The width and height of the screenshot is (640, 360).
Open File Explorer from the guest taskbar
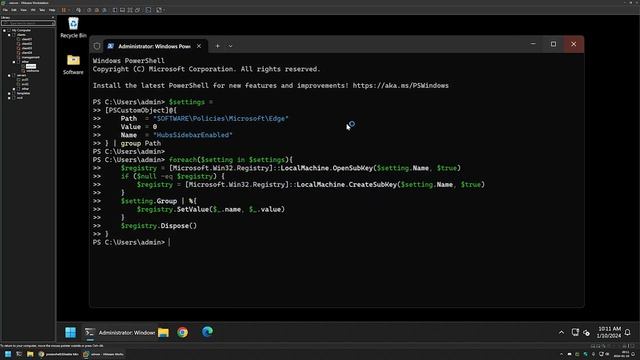tap(163, 333)
